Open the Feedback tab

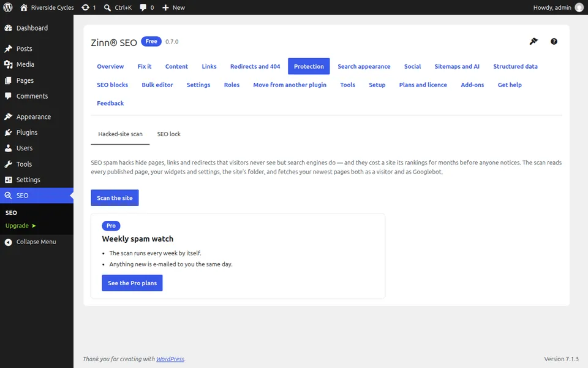(110, 103)
